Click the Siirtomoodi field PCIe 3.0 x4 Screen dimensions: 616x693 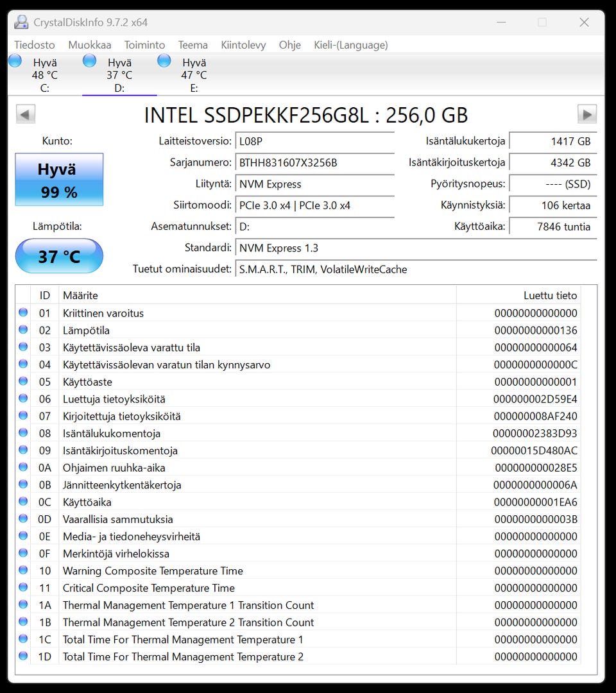(314, 205)
